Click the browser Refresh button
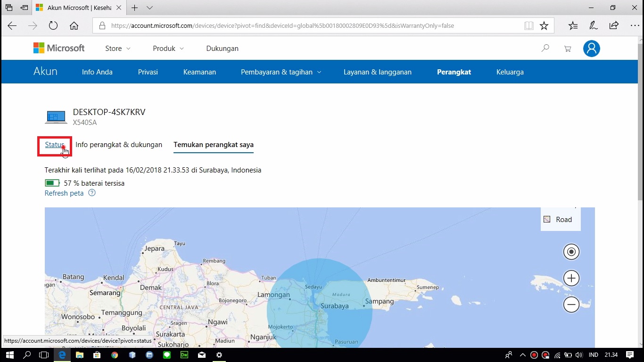Image resolution: width=644 pixels, height=362 pixels. point(53,26)
